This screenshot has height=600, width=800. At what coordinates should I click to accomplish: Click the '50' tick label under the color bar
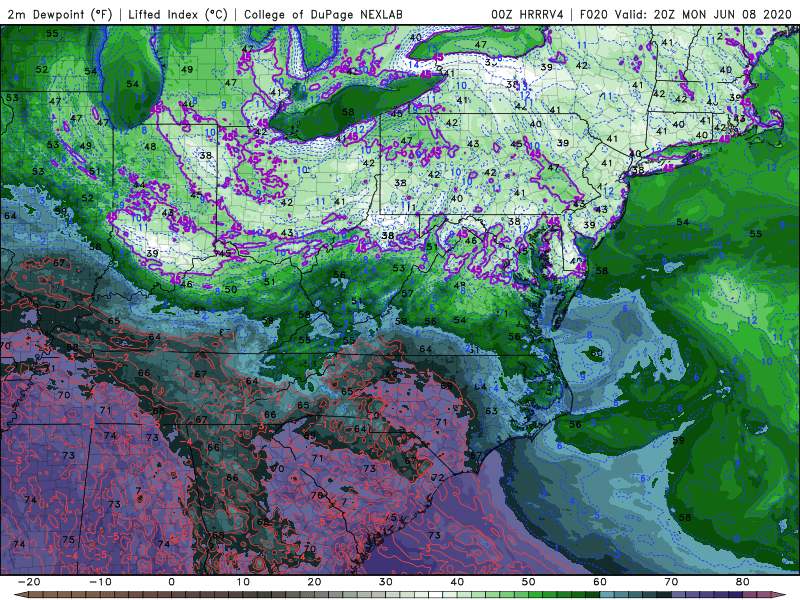[x=529, y=582]
